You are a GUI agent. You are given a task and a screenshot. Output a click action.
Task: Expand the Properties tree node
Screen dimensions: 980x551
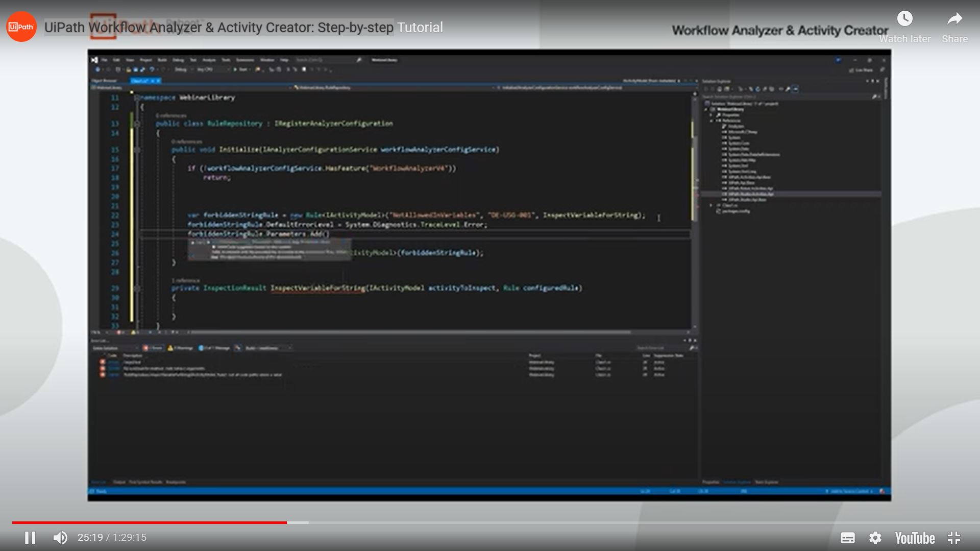tap(711, 115)
